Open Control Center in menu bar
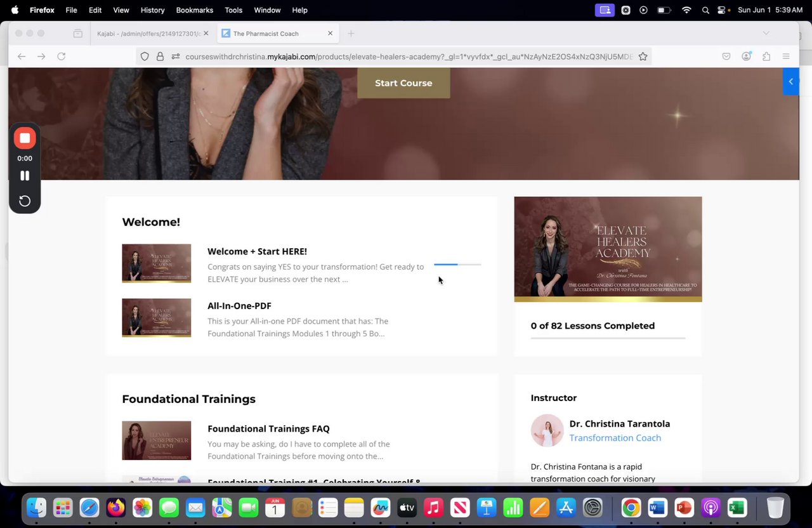 pos(721,10)
